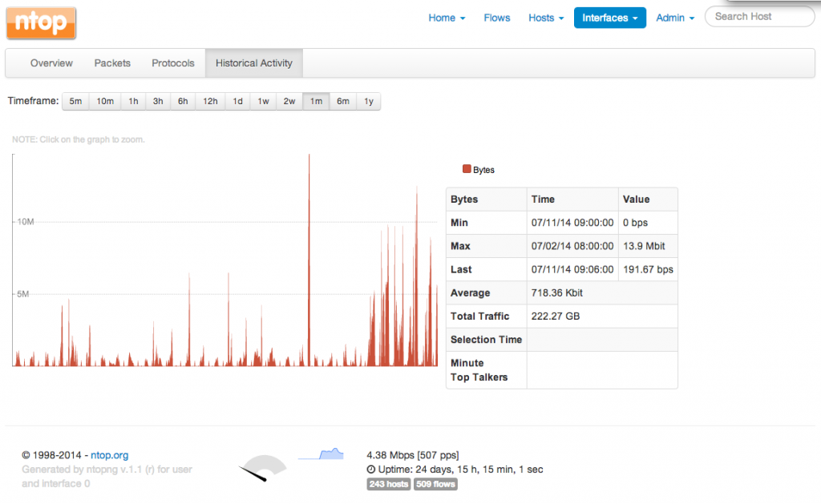Click the 10M axis label
Image resolution: width=821 pixels, height=504 pixels.
[26, 222]
